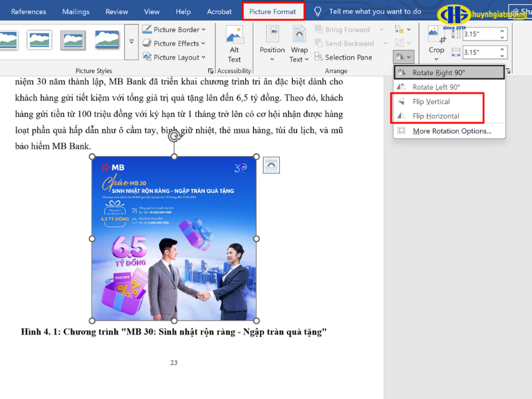Image resolution: width=532 pixels, height=399 pixels.
Task: Increase the shape width value
Action: click(x=502, y=49)
